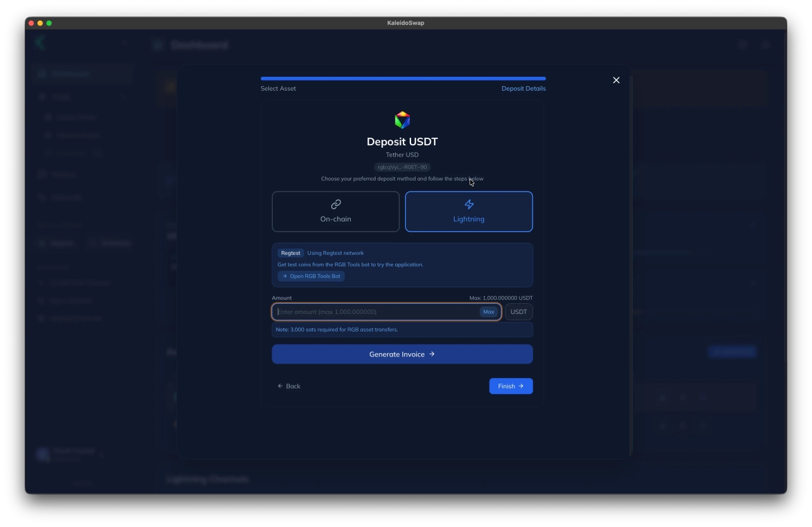Choose the On-chain deposit method

(336, 212)
